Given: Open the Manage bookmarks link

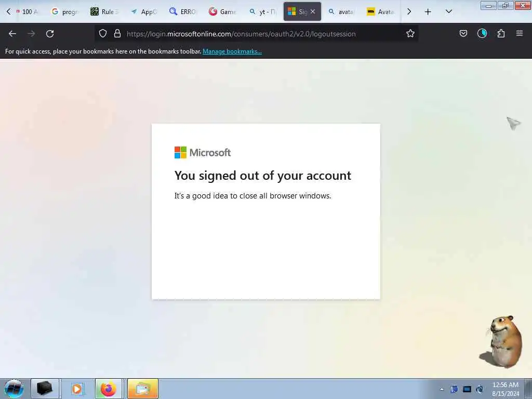Looking at the screenshot, I should (232, 51).
